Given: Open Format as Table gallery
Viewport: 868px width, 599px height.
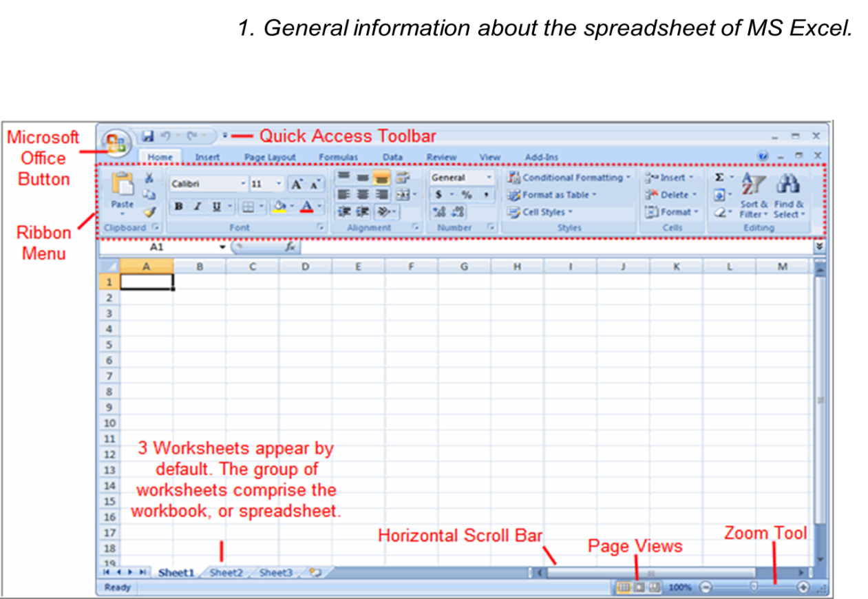Looking at the screenshot, I should pyautogui.click(x=551, y=195).
